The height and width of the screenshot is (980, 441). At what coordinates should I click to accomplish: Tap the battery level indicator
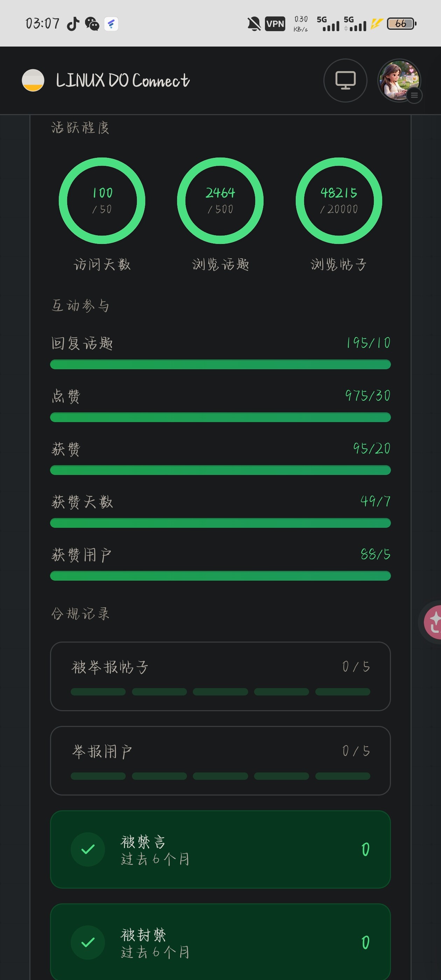(x=402, y=23)
